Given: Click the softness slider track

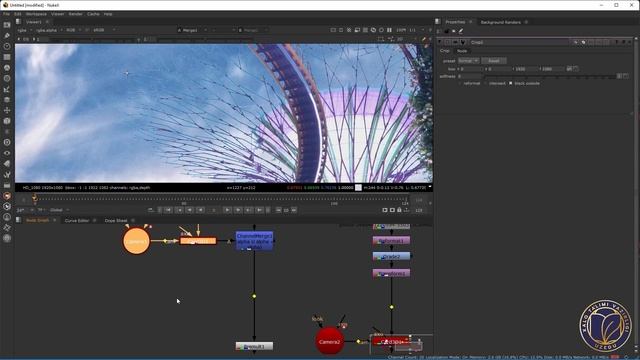Looking at the screenshot, I should pyautogui.click(x=550, y=76).
